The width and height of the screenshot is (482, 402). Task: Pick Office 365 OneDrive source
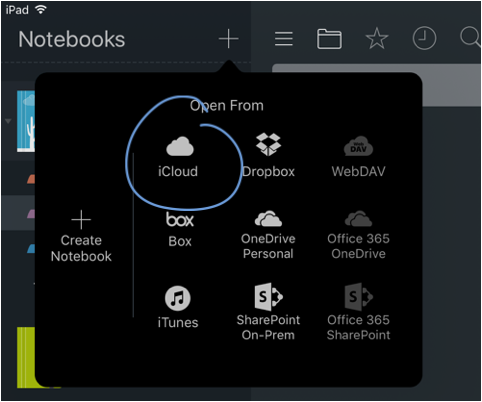tap(358, 235)
